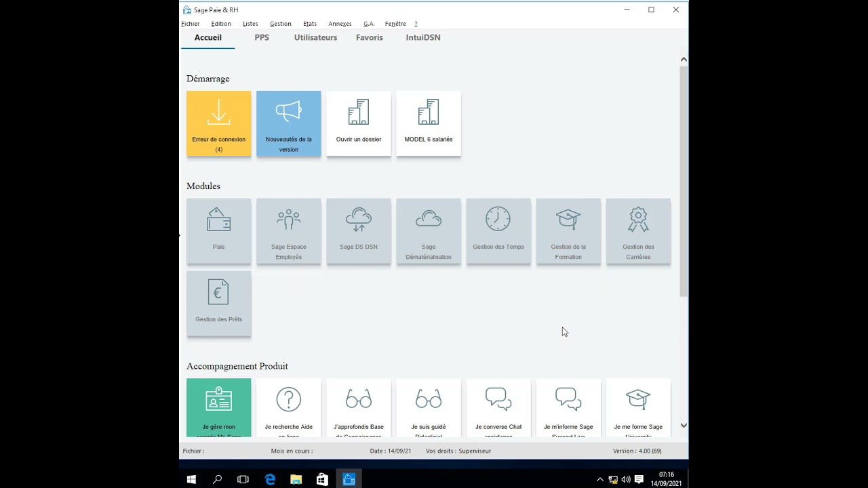Click 'Mois en cours :' status text
Image resolution: width=868 pixels, height=488 pixels.
coord(292,451)
